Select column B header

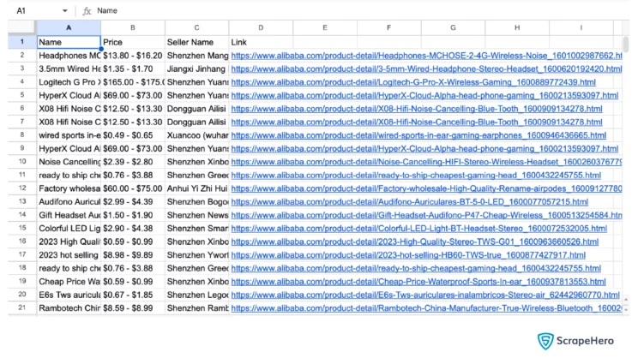click(133, 27)
